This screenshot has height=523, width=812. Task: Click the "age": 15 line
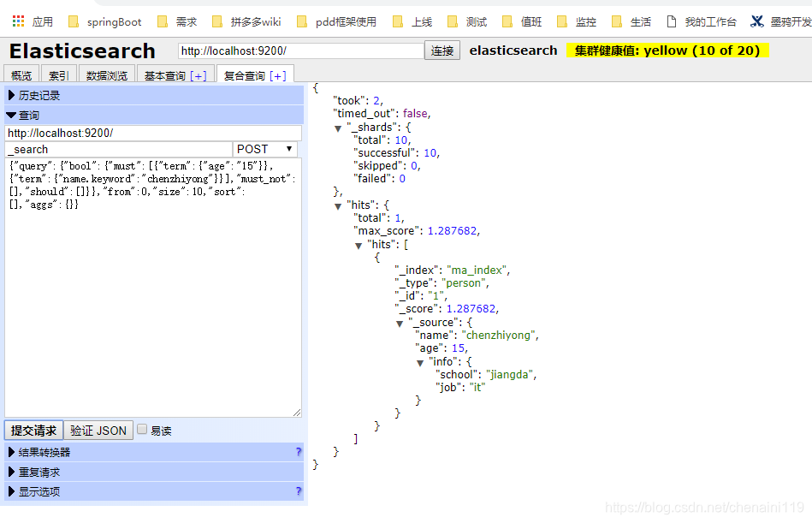(442, 348)
